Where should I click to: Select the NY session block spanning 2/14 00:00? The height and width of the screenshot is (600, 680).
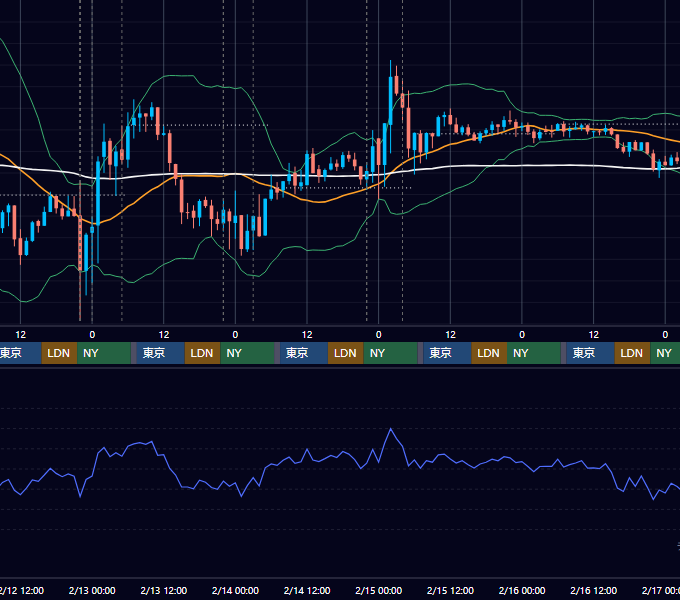tap(247, 353)
